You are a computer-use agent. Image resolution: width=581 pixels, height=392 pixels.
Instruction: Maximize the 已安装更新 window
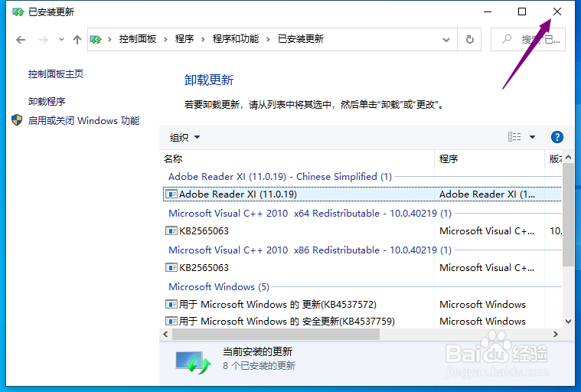tap(522, 11)
